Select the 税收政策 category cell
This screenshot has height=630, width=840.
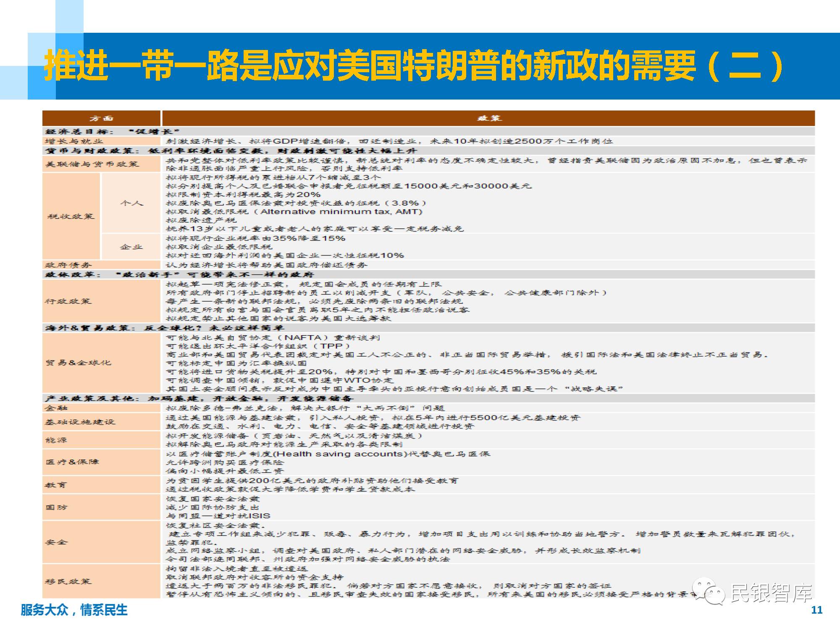71,216
